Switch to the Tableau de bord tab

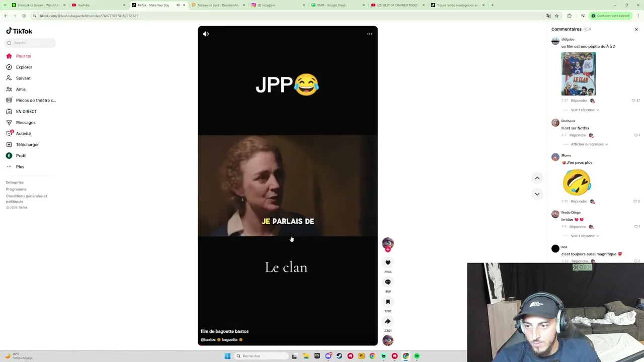(x=218, y=5)
